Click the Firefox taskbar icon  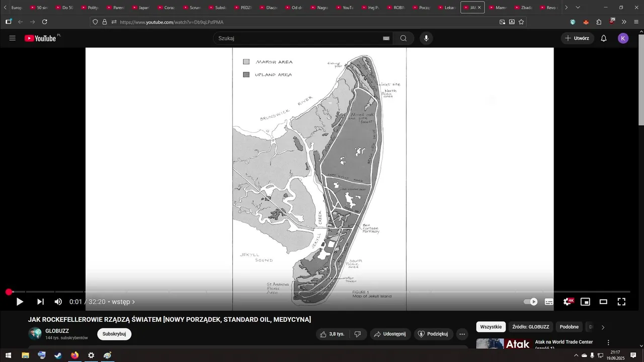(74, 355)
